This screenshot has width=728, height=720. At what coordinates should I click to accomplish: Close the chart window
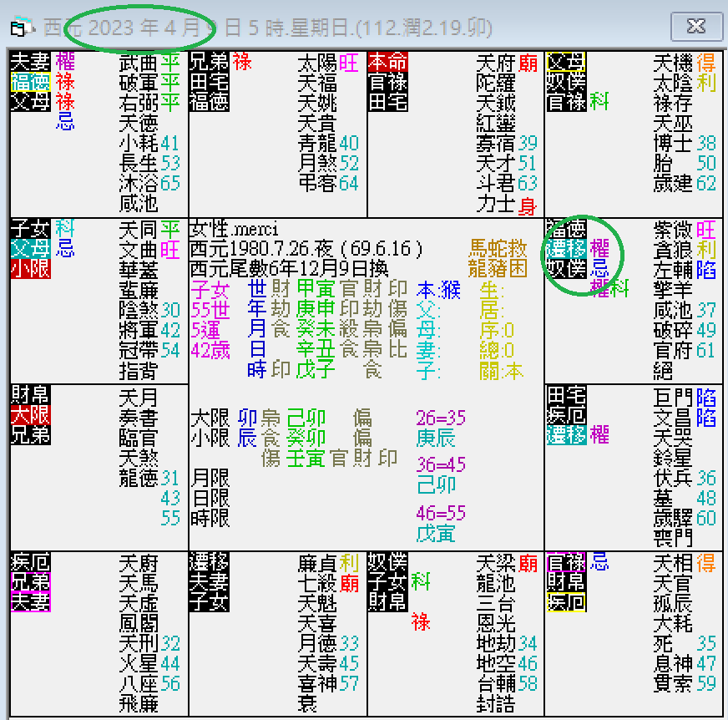pyautogui.click(x=695, y=25)
